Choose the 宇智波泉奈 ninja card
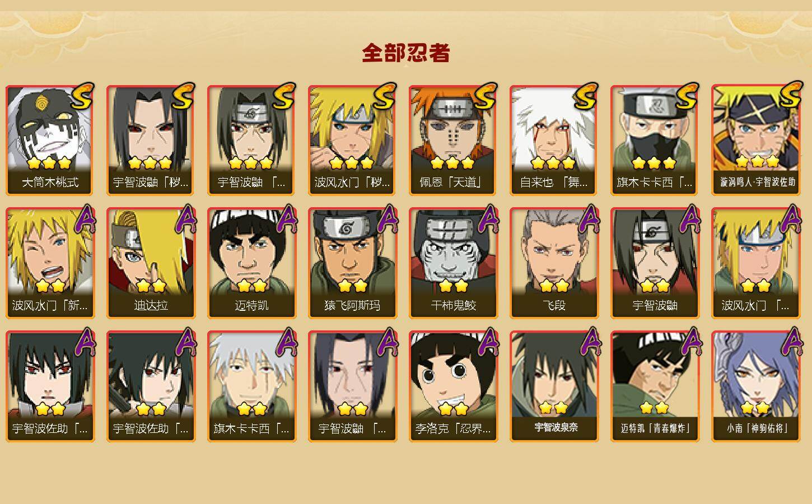This screenshot has width=812, height=504. pyautogui.click(x=554, y=386)
